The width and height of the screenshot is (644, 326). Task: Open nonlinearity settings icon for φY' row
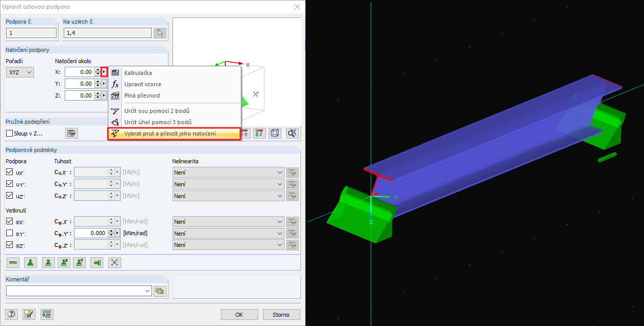click(x=293, y=233)
